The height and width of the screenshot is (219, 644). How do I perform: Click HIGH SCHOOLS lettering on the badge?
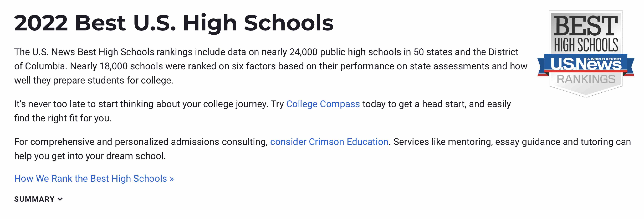click(x=586, y=45)
